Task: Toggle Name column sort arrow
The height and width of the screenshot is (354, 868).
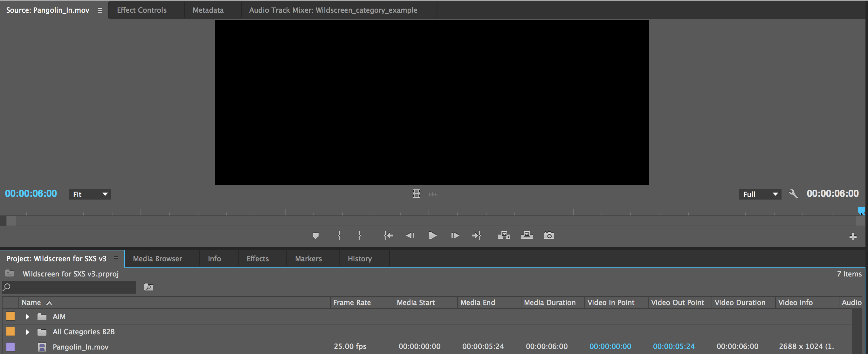Action: click(x=49, y=303)
